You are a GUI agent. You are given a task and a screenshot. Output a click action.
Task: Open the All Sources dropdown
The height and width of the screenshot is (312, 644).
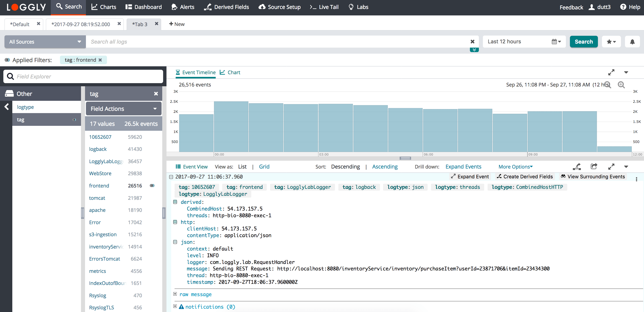[45, 42]
